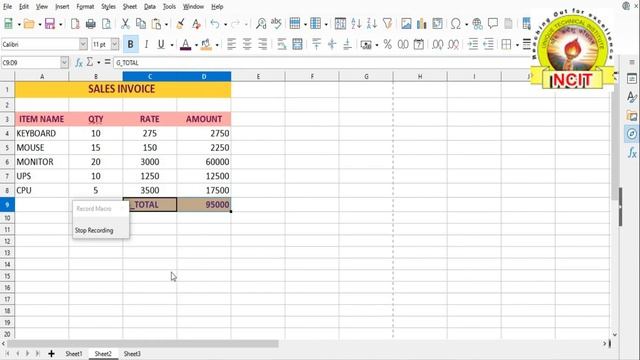Screen dimensions: 640x360
Task: Click the Insert Hyperlink icon
Action: 477,24
